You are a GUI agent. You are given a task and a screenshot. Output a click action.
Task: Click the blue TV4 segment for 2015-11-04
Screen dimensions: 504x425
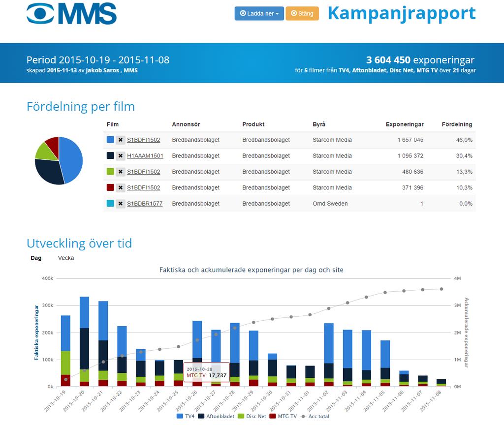(366, 350)
